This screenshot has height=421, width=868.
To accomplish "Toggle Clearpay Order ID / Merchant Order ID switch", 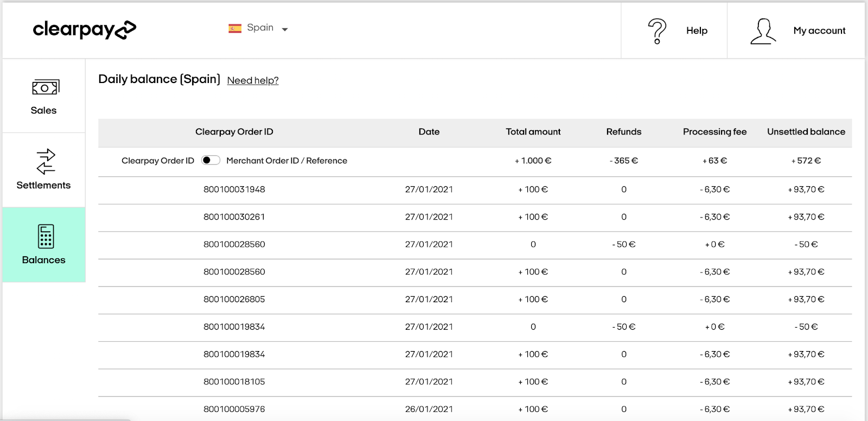I will pyautogui.click(x=210, y=160).
